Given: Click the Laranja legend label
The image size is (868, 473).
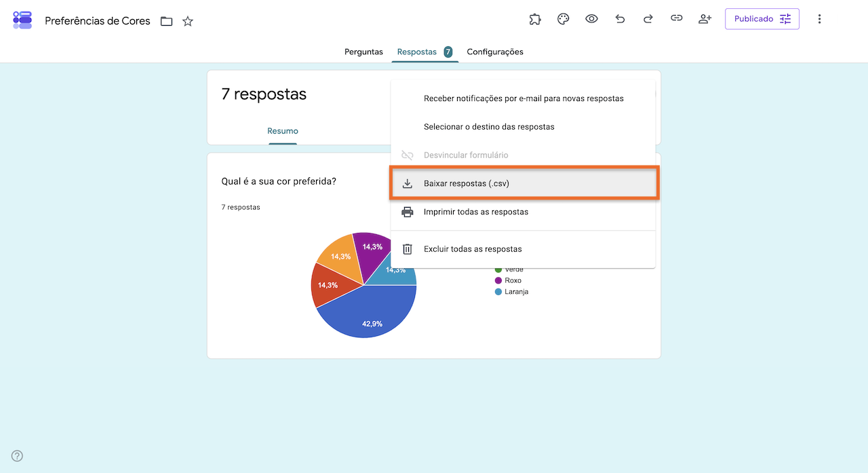Looking at the screenshot, I should click(x=517, y=292).
